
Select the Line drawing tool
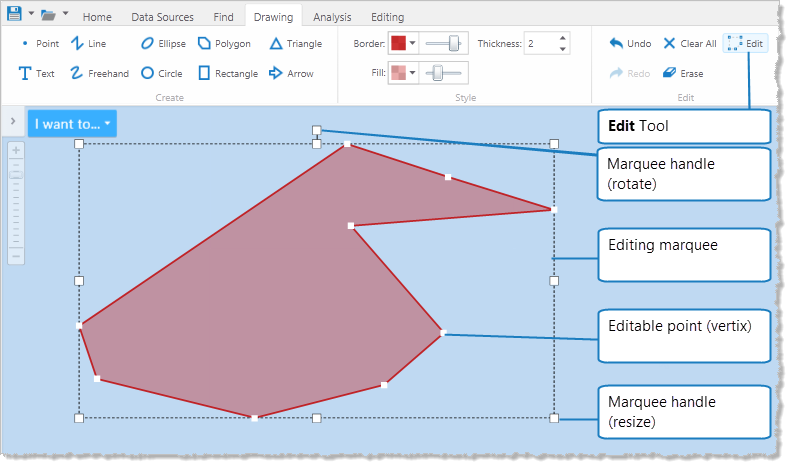point(88,44)
